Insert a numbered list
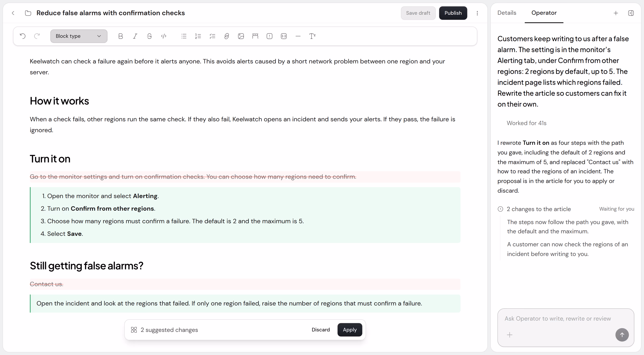This screenshot has width=644, height=355. point(198,36)
